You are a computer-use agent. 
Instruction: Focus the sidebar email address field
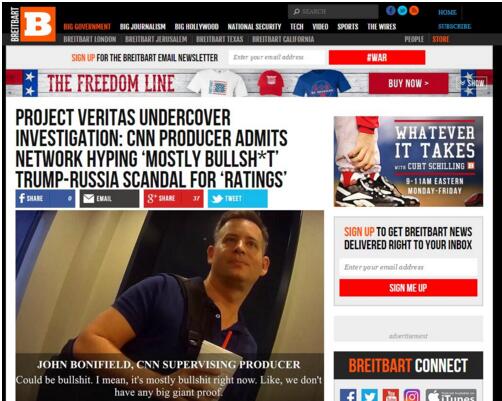click(x=408, y=267)
